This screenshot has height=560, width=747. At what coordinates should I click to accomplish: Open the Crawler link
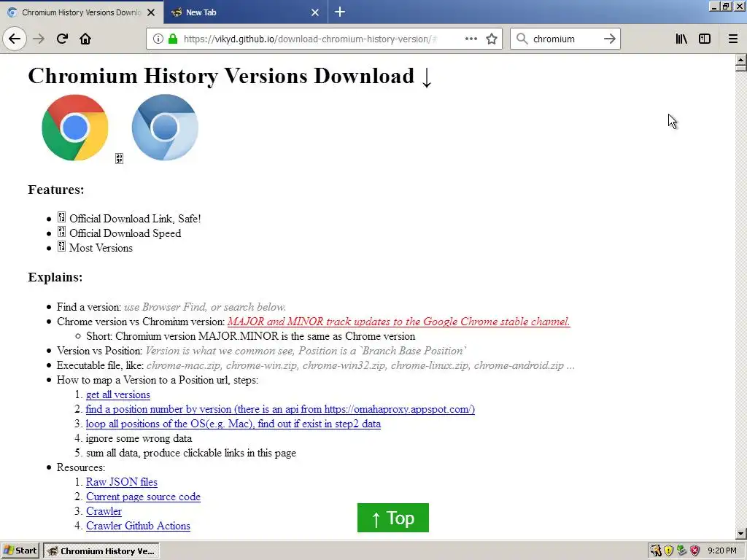[x=104, y=511]
